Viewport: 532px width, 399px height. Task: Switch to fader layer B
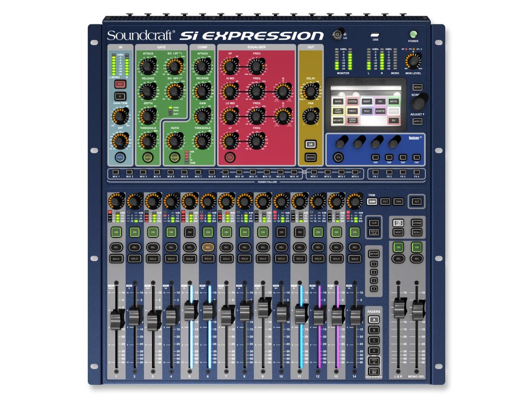click(x=374, y=330)
